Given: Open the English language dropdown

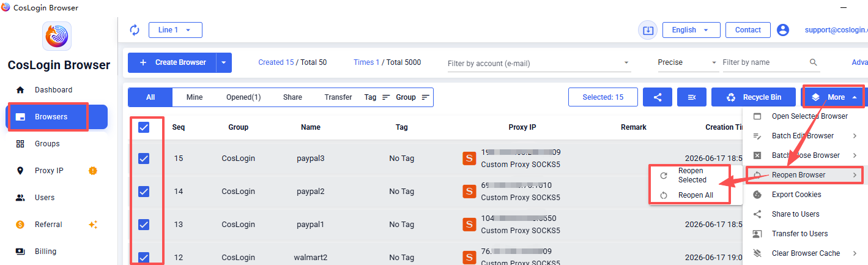Looking at the screenshot, I should tap(690, 30).
